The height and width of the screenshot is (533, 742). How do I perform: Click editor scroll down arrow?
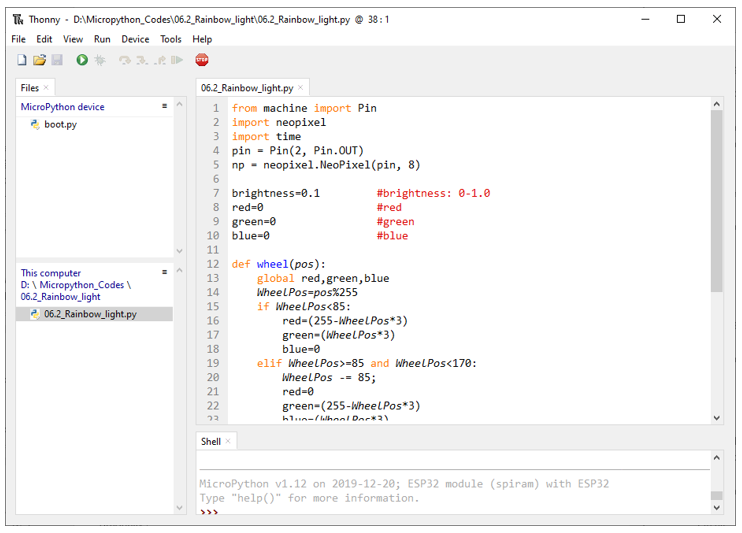[716, 418]
